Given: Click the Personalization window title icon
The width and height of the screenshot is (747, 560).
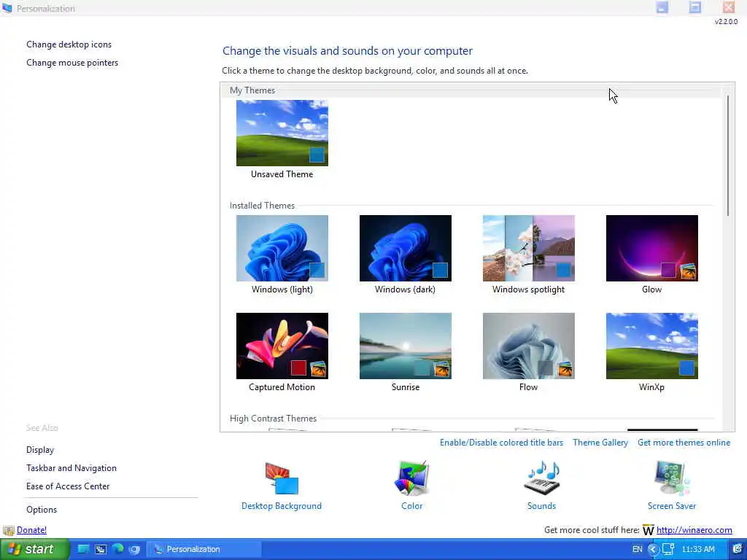Looking at the screenshot, I should point(7,8).
